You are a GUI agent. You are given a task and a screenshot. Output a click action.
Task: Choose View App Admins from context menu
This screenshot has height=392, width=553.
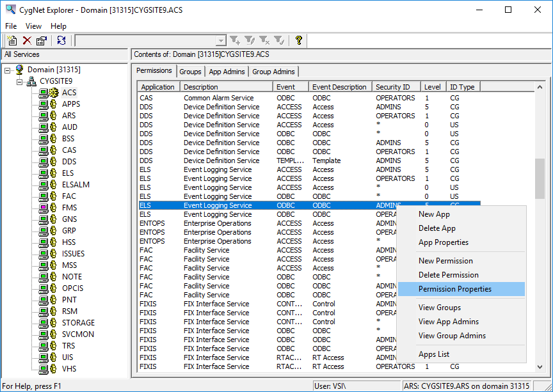461,322
